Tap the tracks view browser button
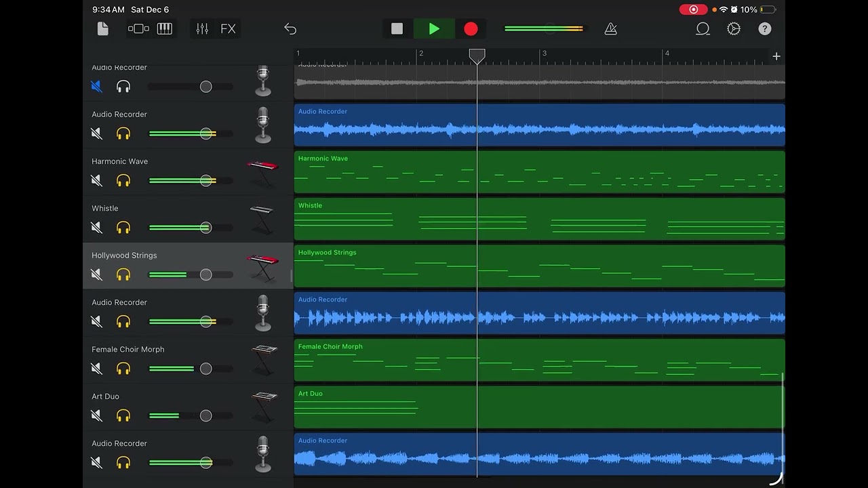This screenshot has height=488, width=868. 138,28
